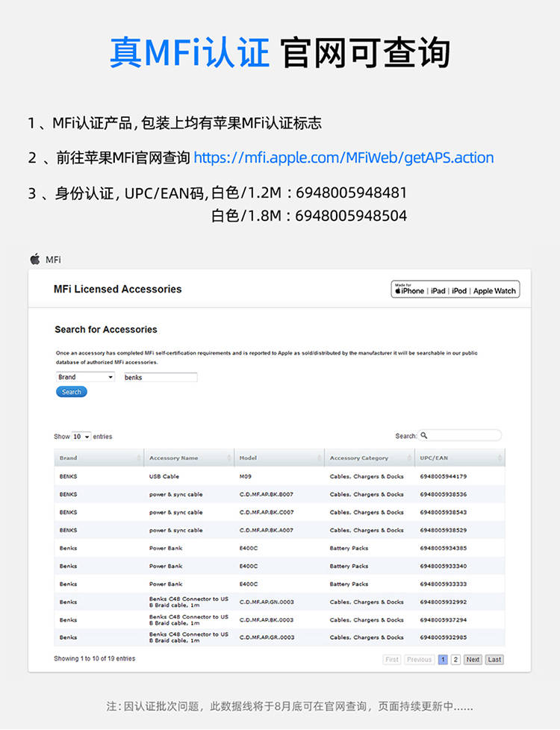This screenshot has width=560, height=730.
Task: Click the MFi Licensed Accessories heading
Action: 117,289
